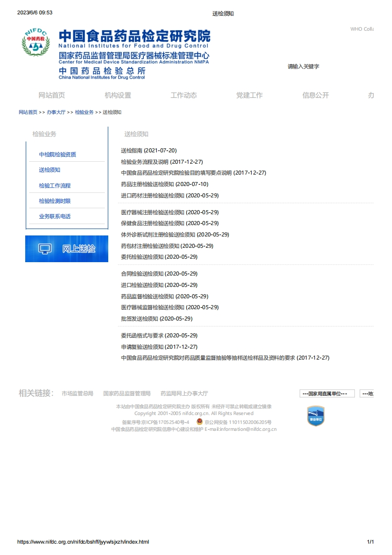Select 检验检测时限 in the sidebar
The image size is (392, 555).
pyautogui.click(x=55, y=201)
